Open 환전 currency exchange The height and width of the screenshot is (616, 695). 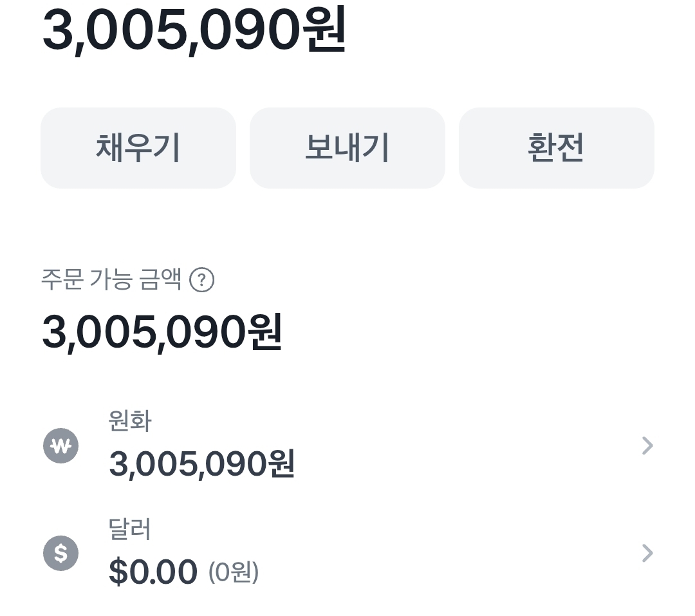coord(556,148)
